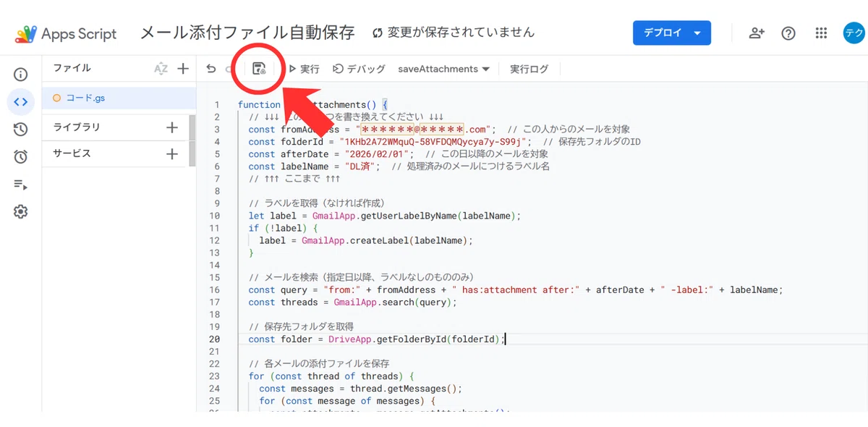
Task: Click GmailApp.search(query) on line 17
Action: pos(393,302)
